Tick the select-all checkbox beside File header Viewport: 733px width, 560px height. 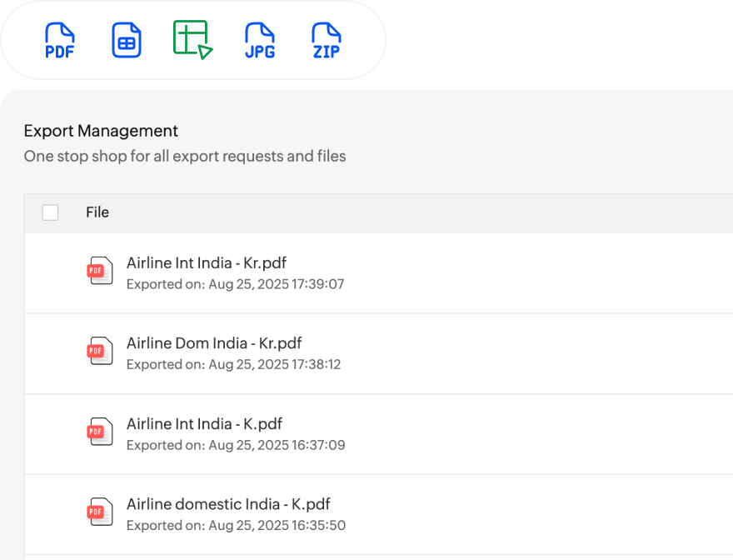point(50,212)
